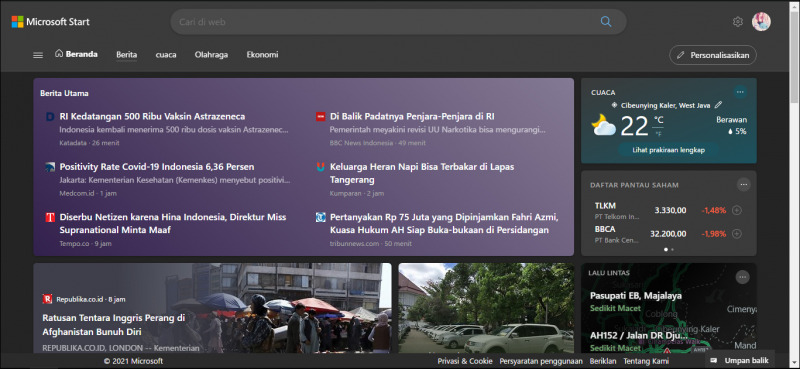Click the search magnifier icon
The width and height of the screenshot is (800, 369).
tap(606, 21)
